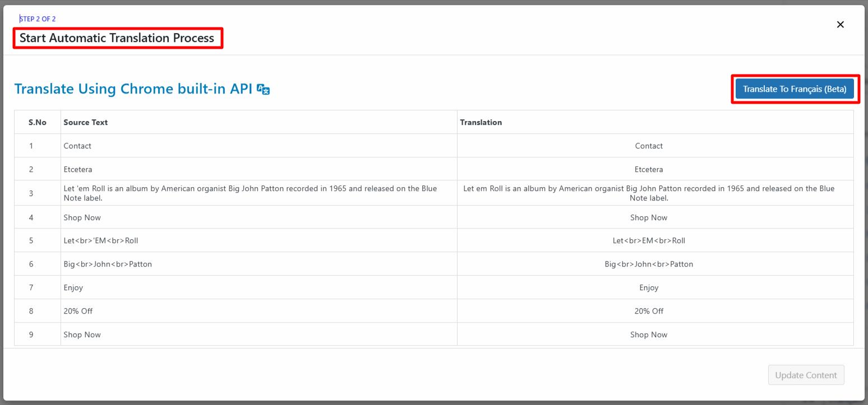
Task: Select the "Contact" source text cell
Action: tap(77, 146)
